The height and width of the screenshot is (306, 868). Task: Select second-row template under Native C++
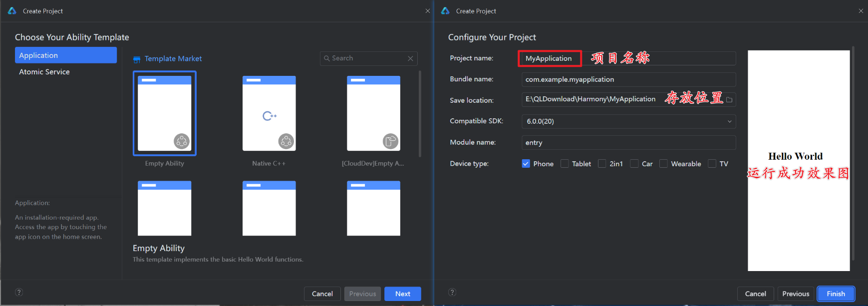(x=269, y=208)
